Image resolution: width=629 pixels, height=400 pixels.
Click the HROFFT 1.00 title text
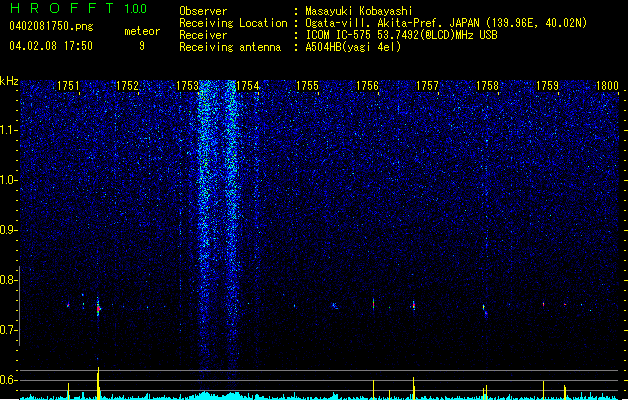pyautogui.click(x=79, y=8)
